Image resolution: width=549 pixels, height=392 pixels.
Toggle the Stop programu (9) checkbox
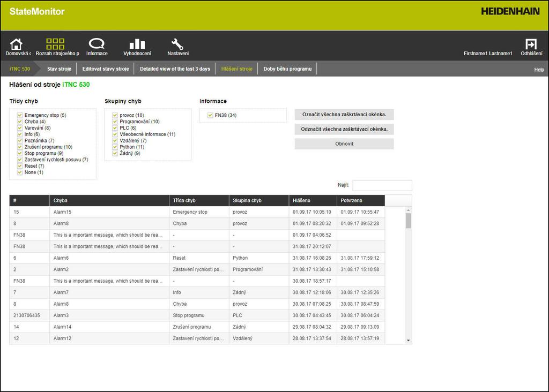[20, 153]
